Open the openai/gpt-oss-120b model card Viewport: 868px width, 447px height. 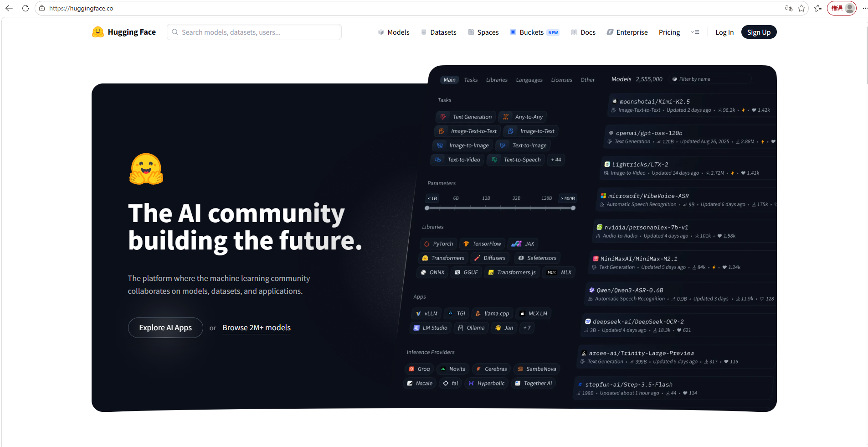pyautogui.click(x=690, y=137)
